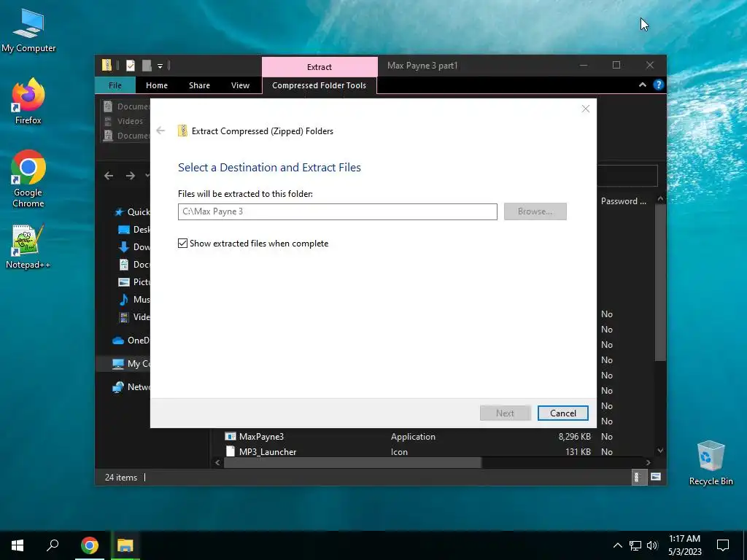Image resolution: width=747 pixels, height=560 pixels.
Task: Open the Documents folder in the navigation pane
Action: pyautogui.click(x=134, y=264)
